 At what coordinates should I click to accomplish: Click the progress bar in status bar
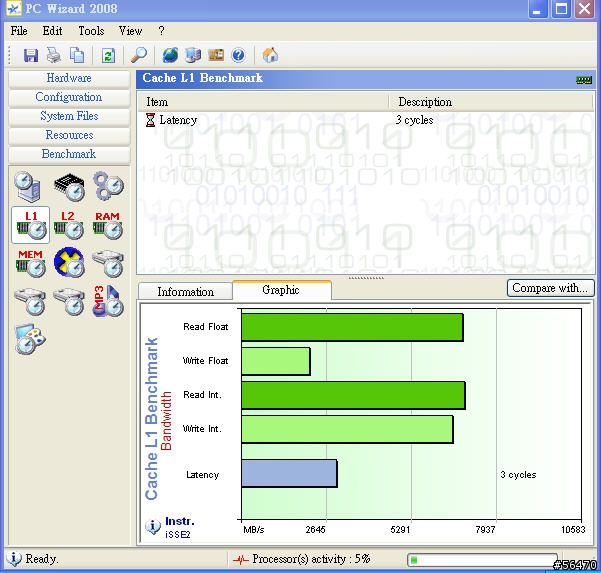tap(482, 560)
